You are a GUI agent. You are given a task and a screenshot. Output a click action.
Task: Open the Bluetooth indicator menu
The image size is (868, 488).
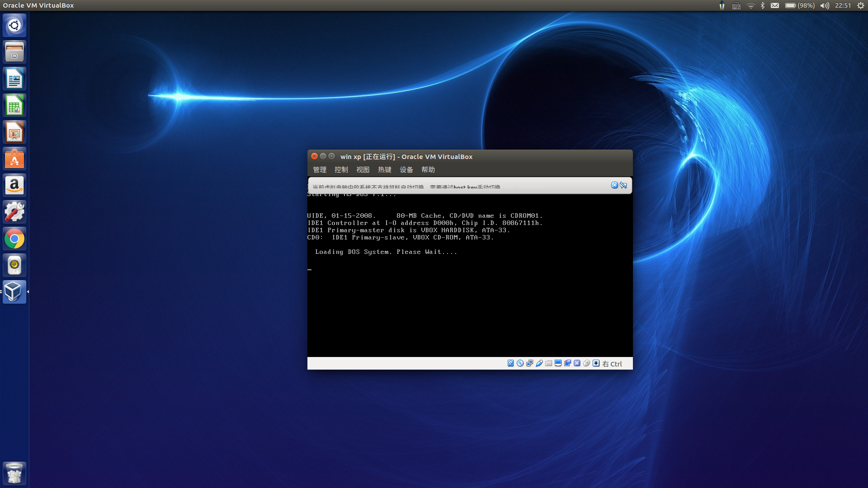point(763,5)
